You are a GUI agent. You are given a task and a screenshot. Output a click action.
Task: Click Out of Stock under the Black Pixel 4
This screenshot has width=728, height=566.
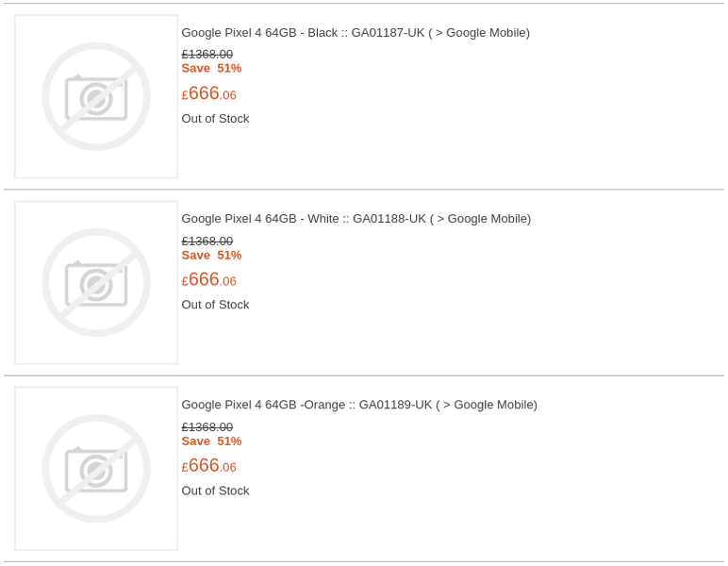coord(215,119)
